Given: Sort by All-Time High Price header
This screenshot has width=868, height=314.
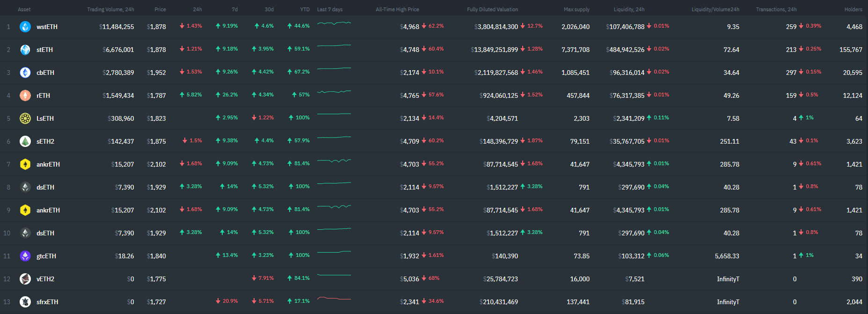Looking at the screenshot, I should tap(397, 9).
